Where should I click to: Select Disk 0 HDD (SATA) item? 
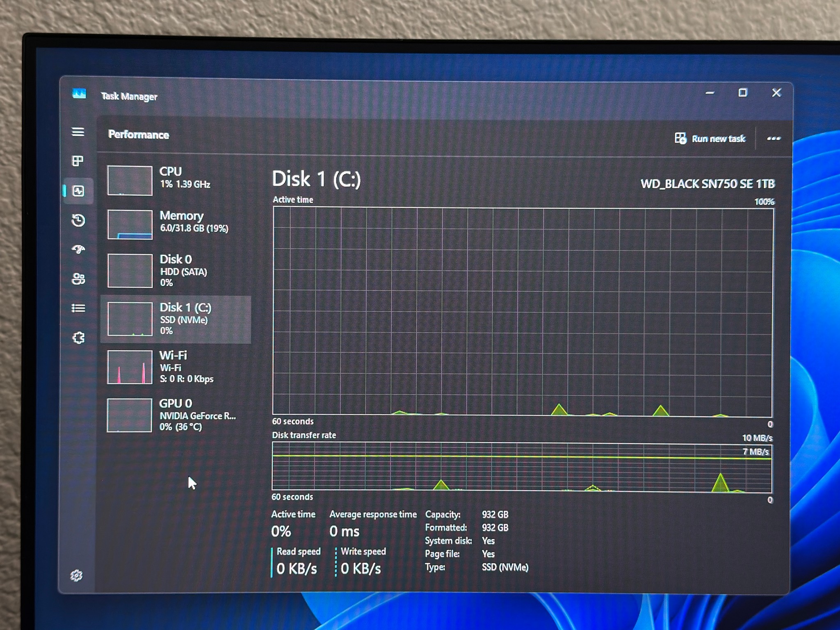click(x=176, y=271)
